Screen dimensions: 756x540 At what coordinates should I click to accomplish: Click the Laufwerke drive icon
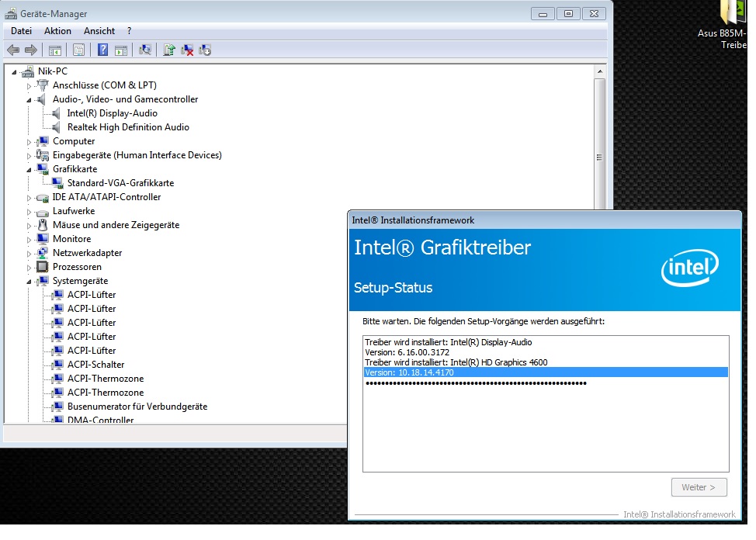pyautogui.click(x=43, y=212)
